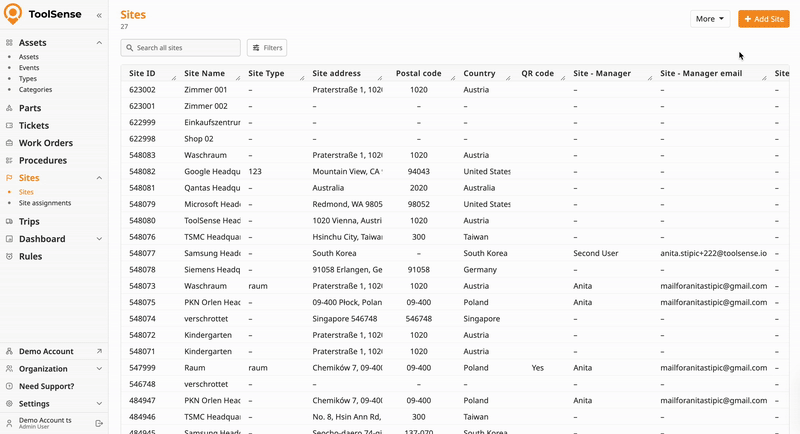Go to Work Orders page
800x434 pixels.
click(x=46, y=143)
